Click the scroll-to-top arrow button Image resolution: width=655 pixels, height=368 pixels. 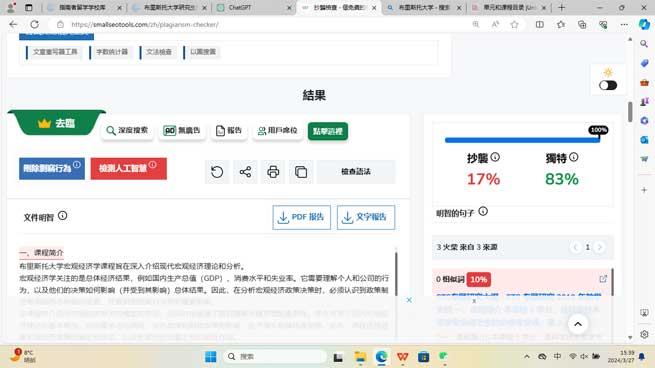pos(578,324)
